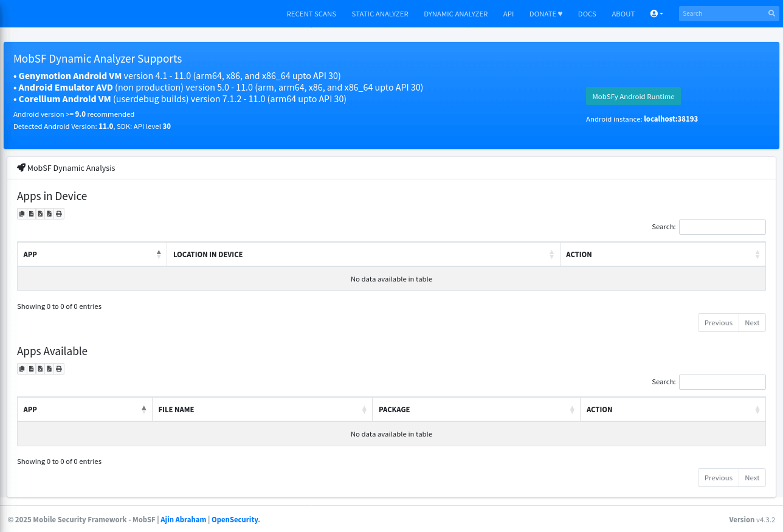Screen dimensions: 783x532
Task: Export Apps Available table as PDF
Action: (x=49, y=368)
